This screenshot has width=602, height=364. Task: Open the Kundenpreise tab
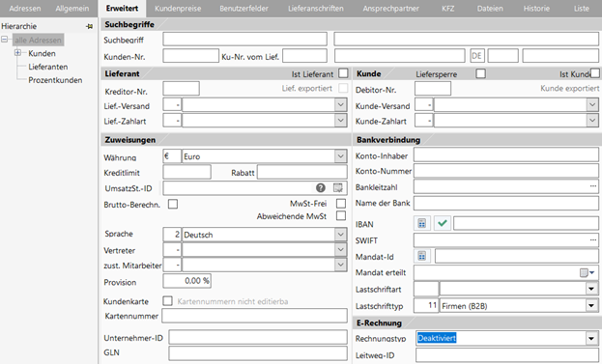178,9
